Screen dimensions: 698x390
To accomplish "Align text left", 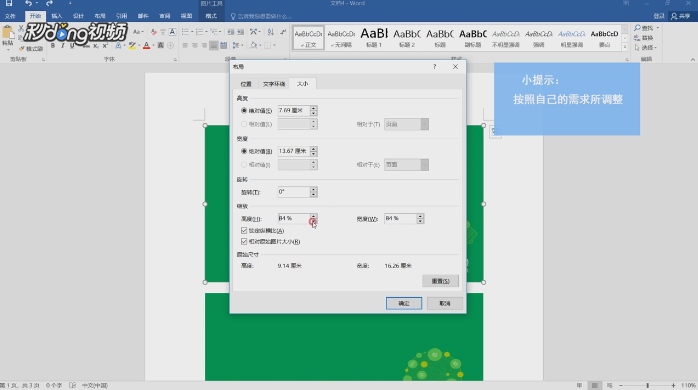I will (185, 45).
